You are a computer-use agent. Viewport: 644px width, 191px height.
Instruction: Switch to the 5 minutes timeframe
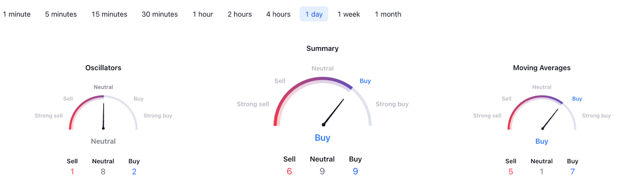tap(61, 14)
